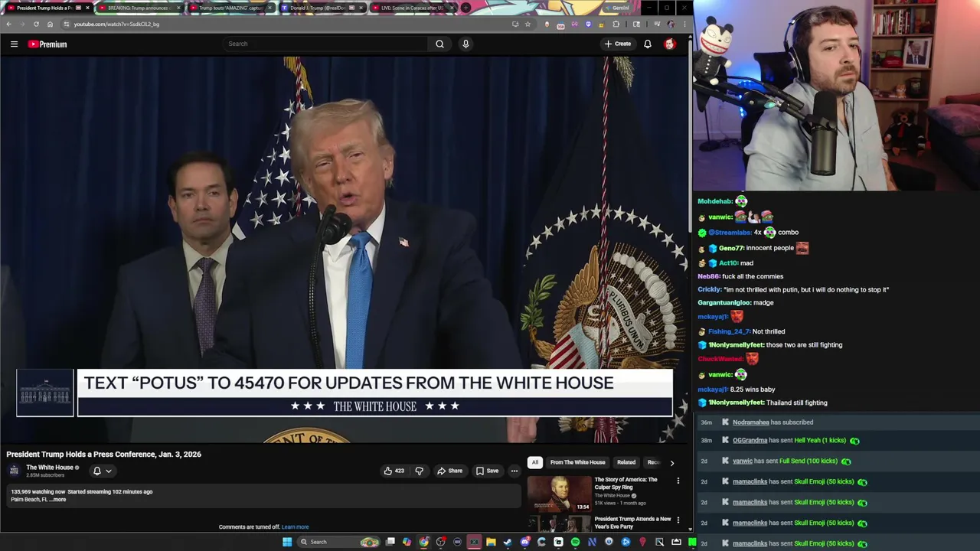Screen dimensions: 980x551
Task: Open The White House channel avatar
Action: point(14,471)
